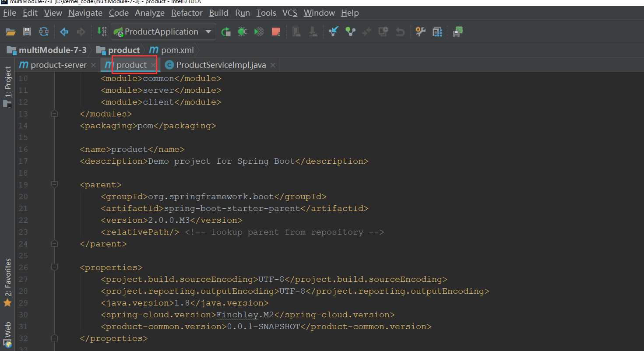Click the Open file folder icon
The image size is (644, 351).
click(11, 32)
